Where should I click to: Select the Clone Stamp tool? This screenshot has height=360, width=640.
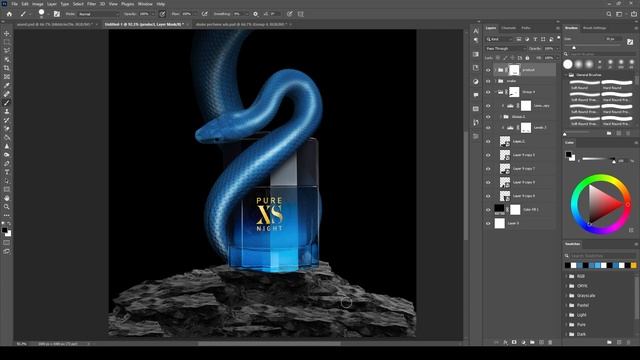(7, 111)
